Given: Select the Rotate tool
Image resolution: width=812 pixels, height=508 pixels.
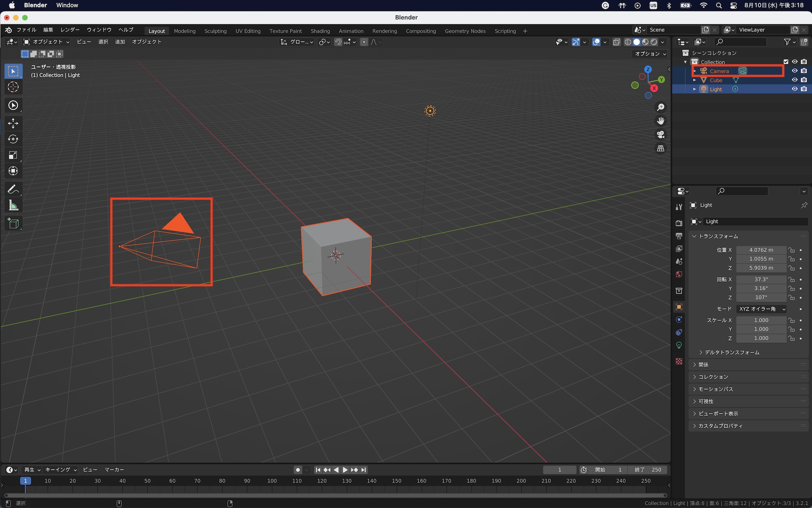Looking at the screenshot, I should [x=13, y=139].
